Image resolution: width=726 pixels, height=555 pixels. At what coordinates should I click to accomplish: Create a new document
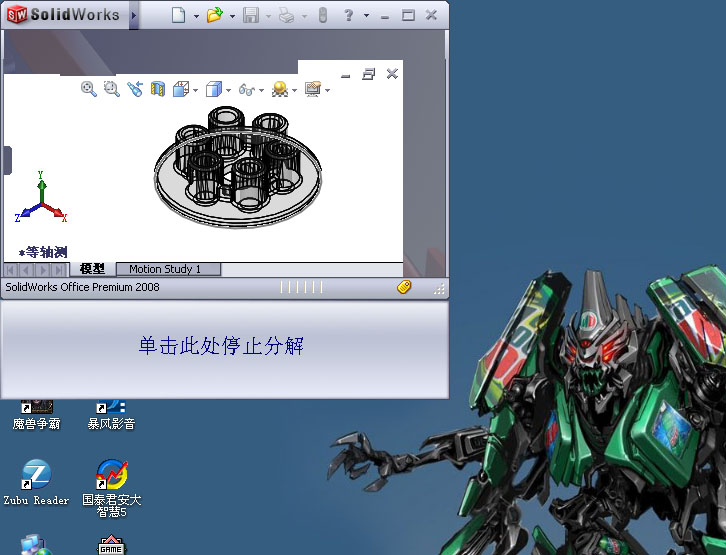click(178, 15)
